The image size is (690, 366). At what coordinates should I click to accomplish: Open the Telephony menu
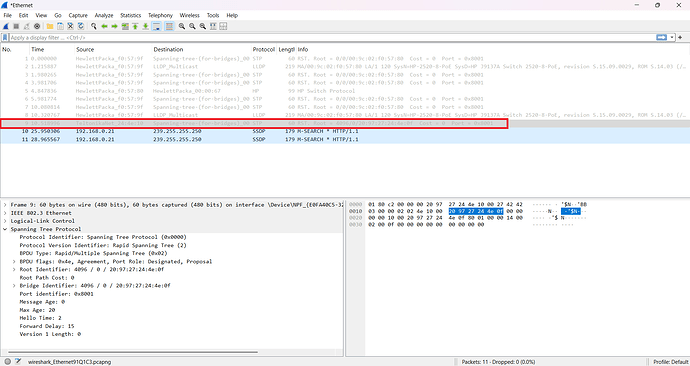160,15
